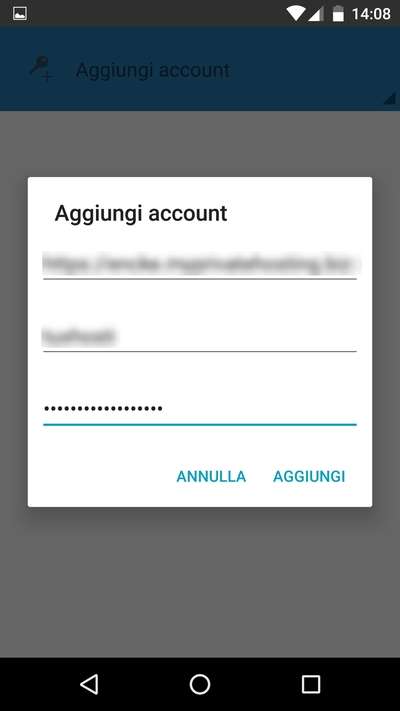The image size is (400, 711).
Task: Focus the blurred server URL field
Action: [x=200, y=264]
